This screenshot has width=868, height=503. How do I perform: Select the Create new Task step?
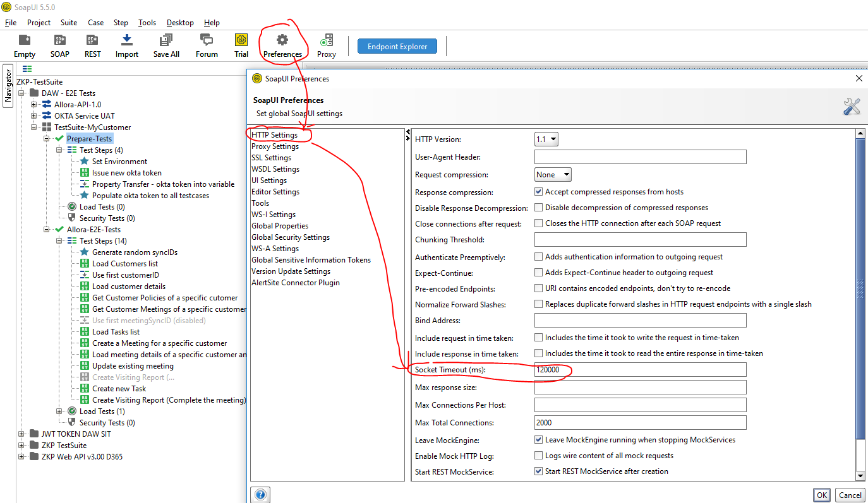tap(119, 389)
